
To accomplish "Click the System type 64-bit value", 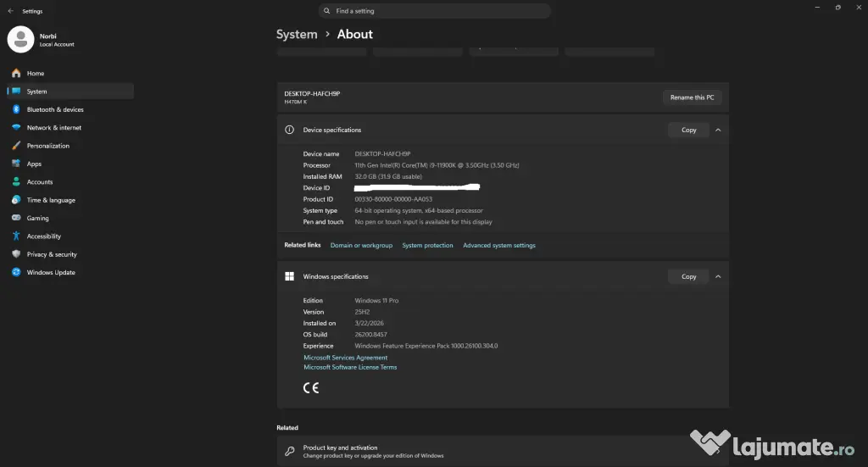I will (419, 210).
